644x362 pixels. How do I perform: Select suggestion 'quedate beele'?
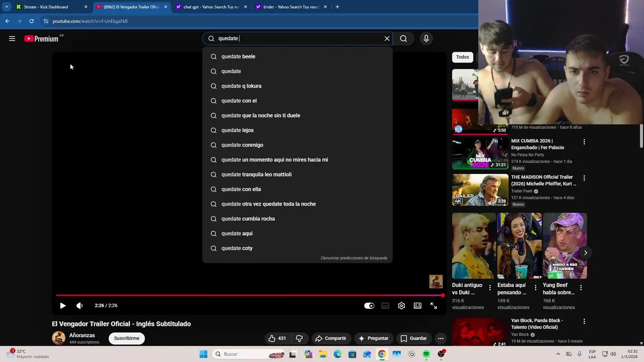click(x=297, y=56)
